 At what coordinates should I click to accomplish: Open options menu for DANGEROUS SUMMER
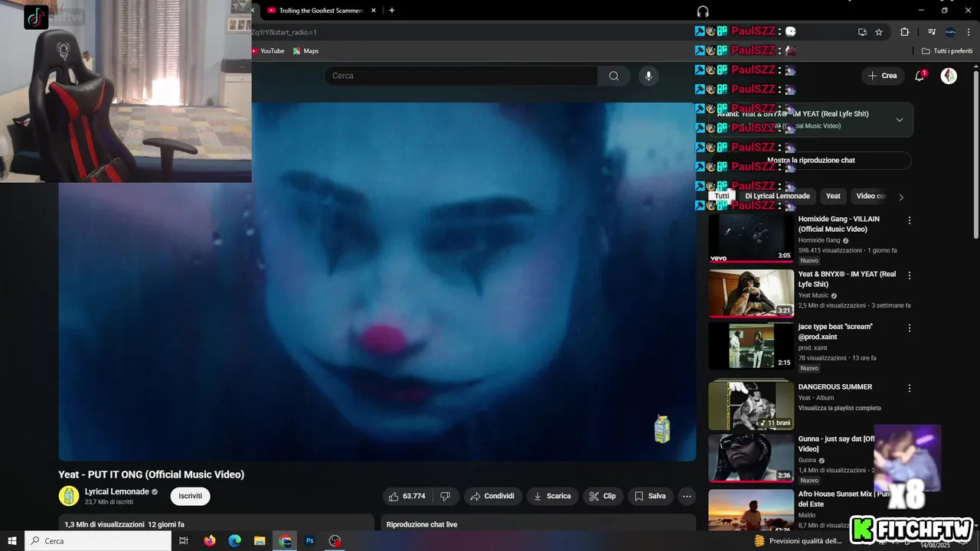910,389
